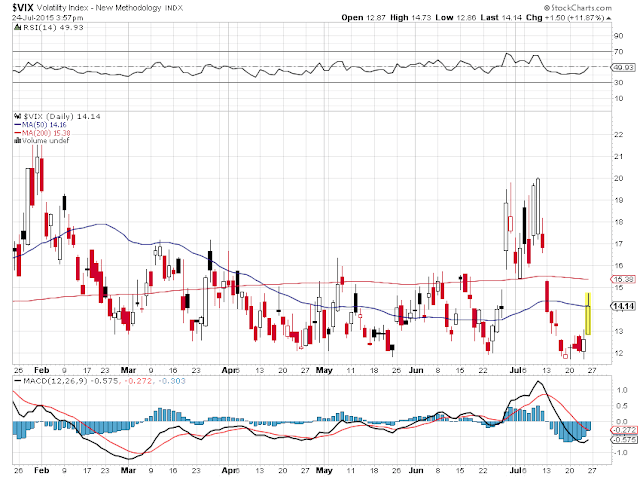Open the StockCharts.com copyright link
The width and height of the screenshot is (640, 477).
point(578,8)
